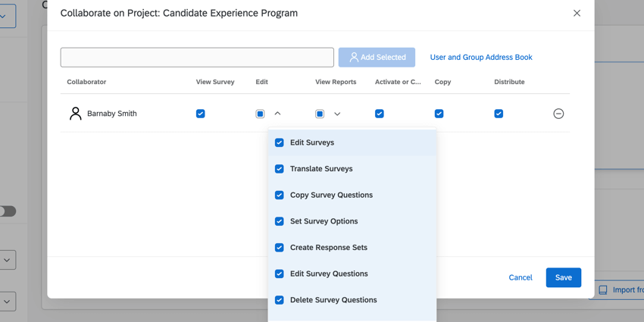This screenshot has width=644, height=322.
Task: Toggle Copy Survey Questions permission
Action: [x=280, y=195]
